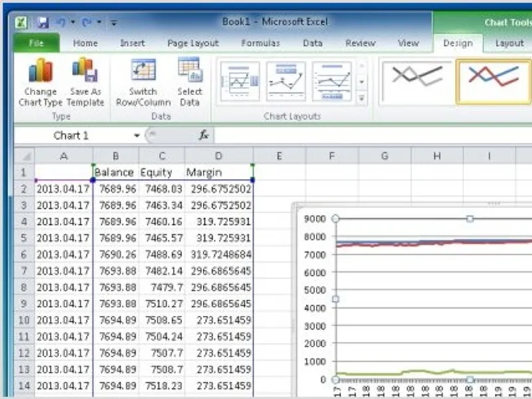Undo the last action in Quick Access
Image resolution: width=532 pixels, height=399 pixels.
click(x=61, y=23)
